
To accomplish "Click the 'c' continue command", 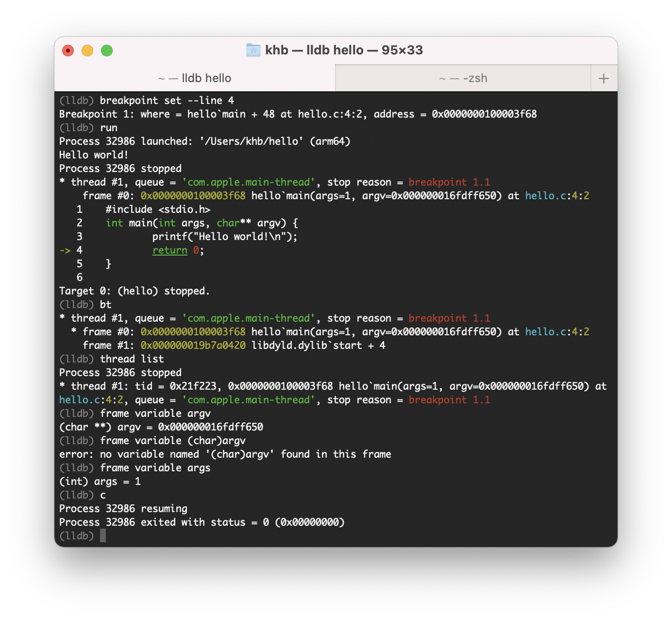I will click(x=103, y=495).
